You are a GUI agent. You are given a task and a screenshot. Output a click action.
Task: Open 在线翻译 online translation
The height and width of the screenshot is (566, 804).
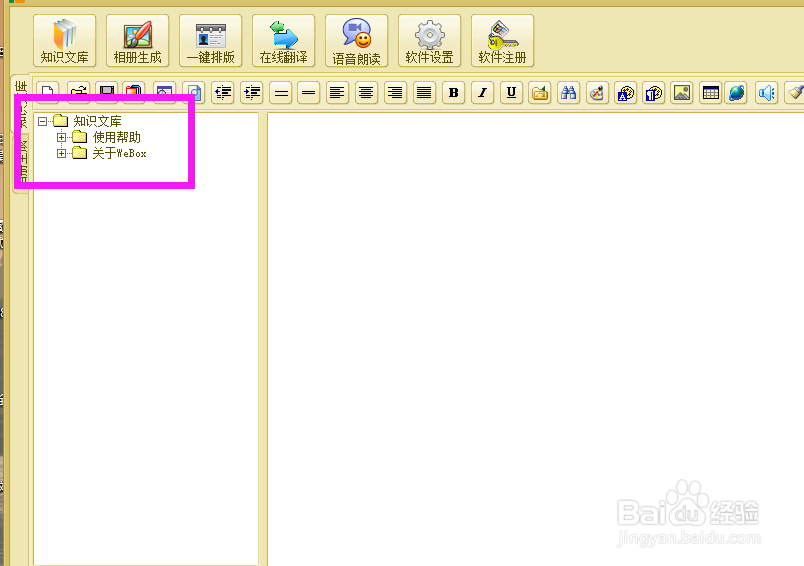point(284,41)
